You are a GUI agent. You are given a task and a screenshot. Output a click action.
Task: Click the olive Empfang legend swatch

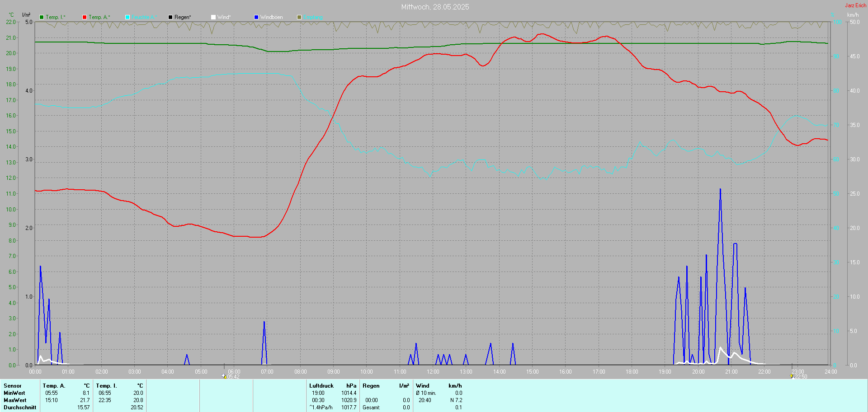click(x=299, y=17)
